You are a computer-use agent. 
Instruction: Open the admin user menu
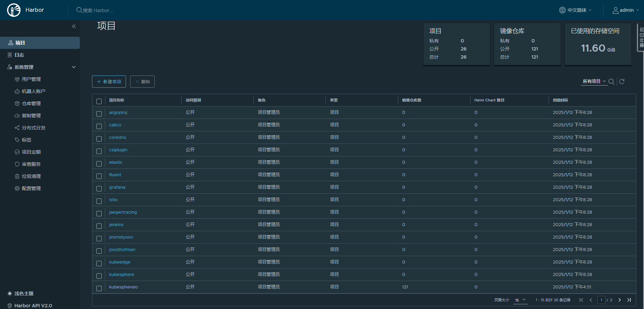[626, 10]
